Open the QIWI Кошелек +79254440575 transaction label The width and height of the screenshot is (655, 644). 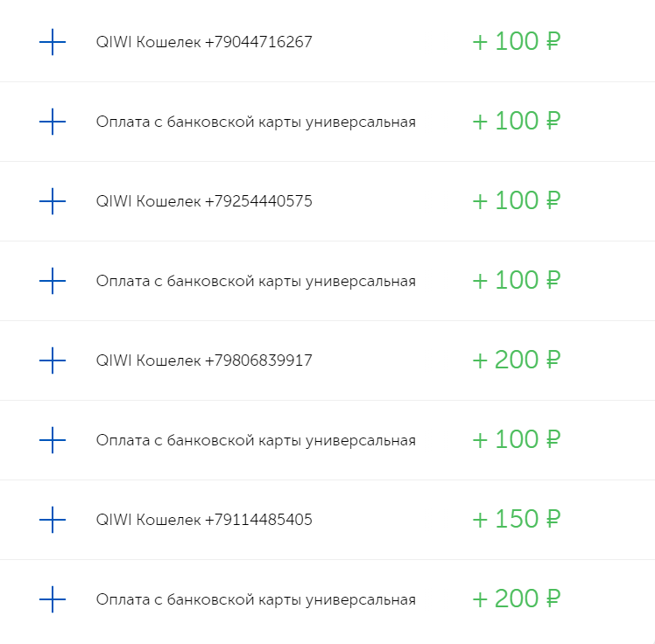click(204, 201)
